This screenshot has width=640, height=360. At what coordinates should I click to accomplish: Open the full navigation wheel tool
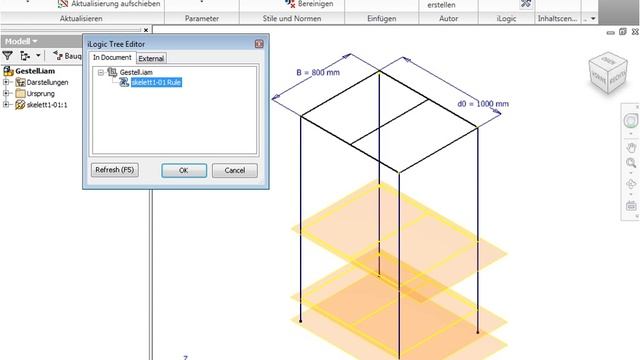[x=631, y=121]
